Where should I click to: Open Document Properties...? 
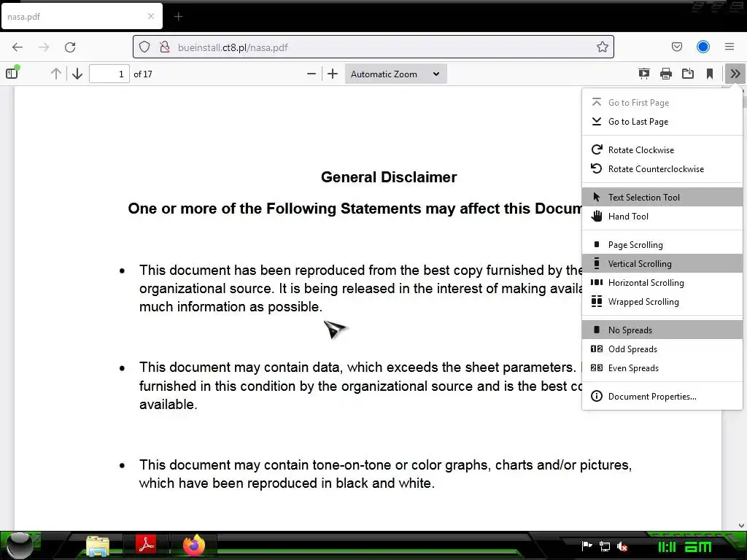click(662, 396)
